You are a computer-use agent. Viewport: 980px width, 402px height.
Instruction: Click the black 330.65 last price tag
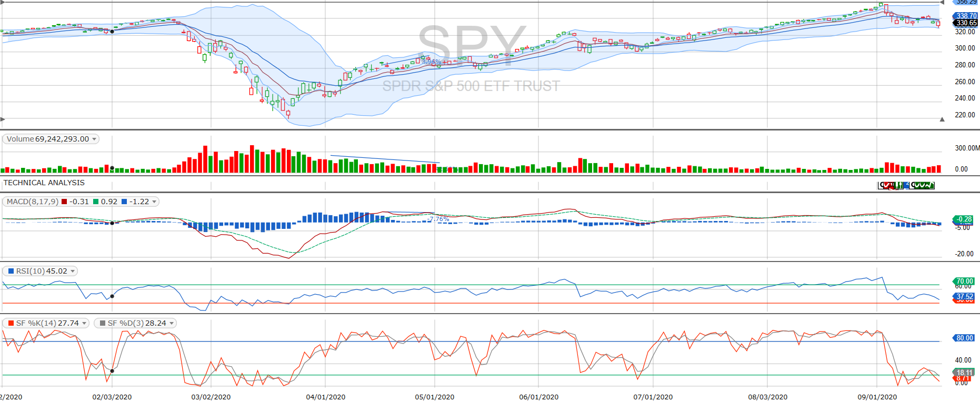click(x=965, y=23)
